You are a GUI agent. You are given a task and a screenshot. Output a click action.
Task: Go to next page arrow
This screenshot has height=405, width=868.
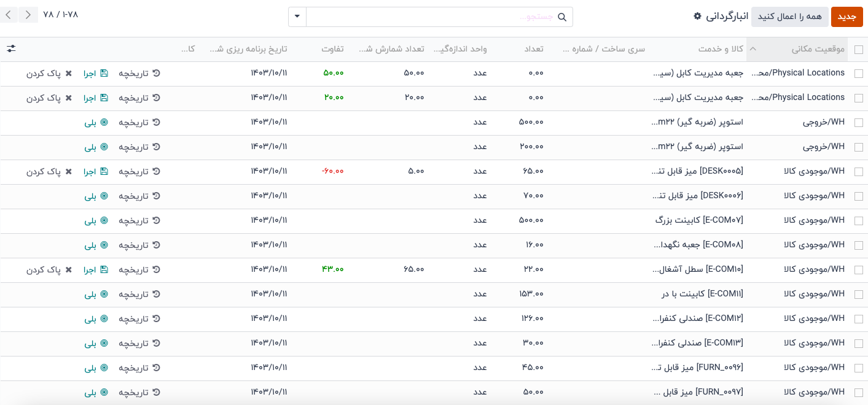coord(28,15)
